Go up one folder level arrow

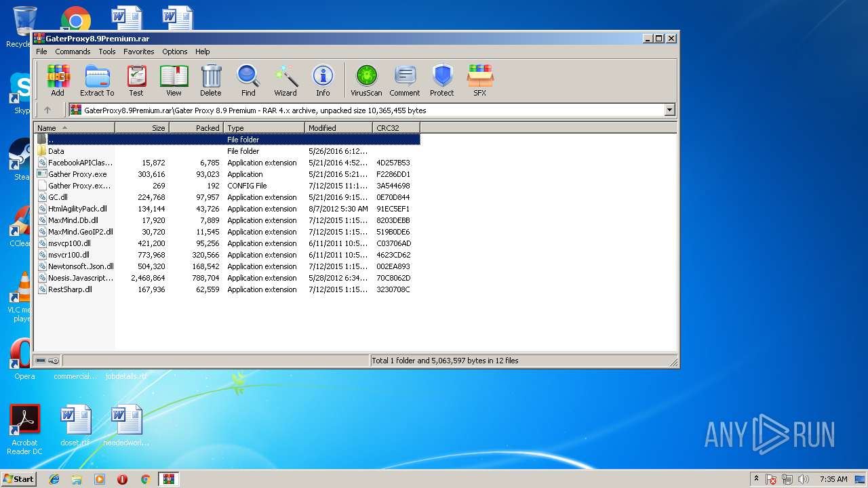47,110
